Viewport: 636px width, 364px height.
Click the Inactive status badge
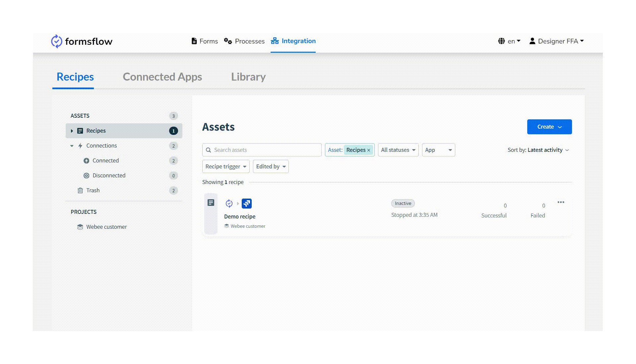[402, 203]
